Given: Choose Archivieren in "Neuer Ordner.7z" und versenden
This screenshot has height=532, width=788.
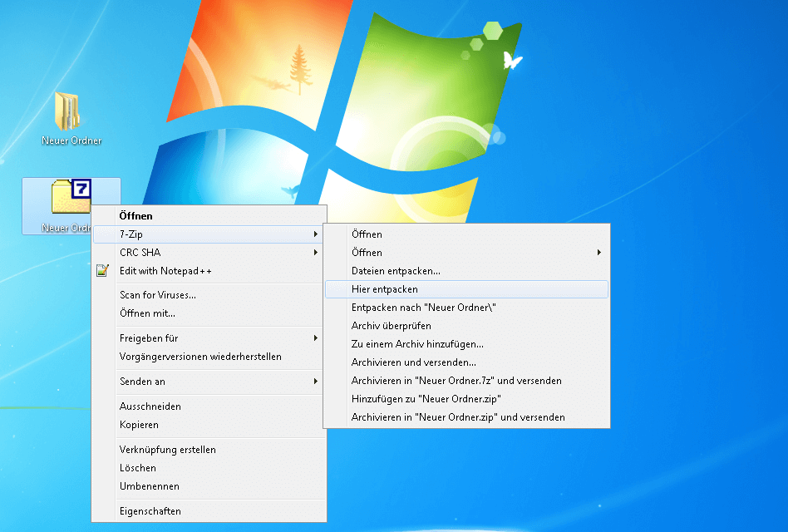Looking at the screenshot, I should tap(456, 381).
